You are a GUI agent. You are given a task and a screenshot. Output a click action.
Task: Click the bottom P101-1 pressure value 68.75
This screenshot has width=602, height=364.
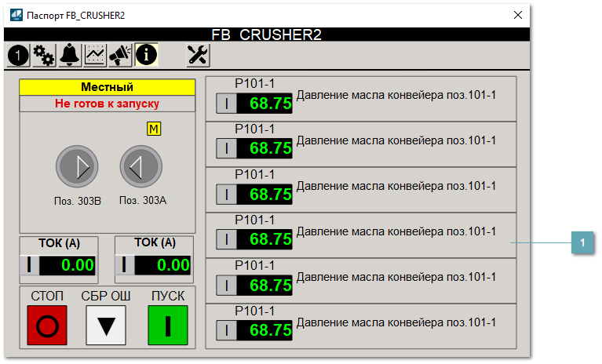pos(270,329)
